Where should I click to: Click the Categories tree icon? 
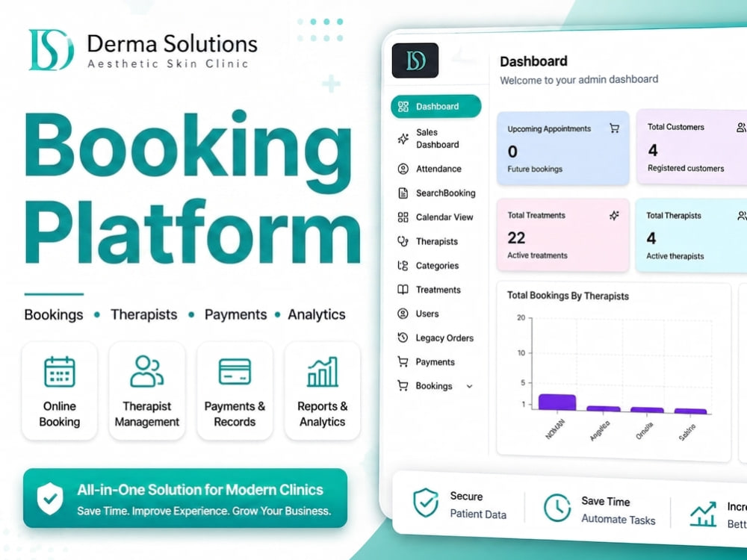point(403,266)
